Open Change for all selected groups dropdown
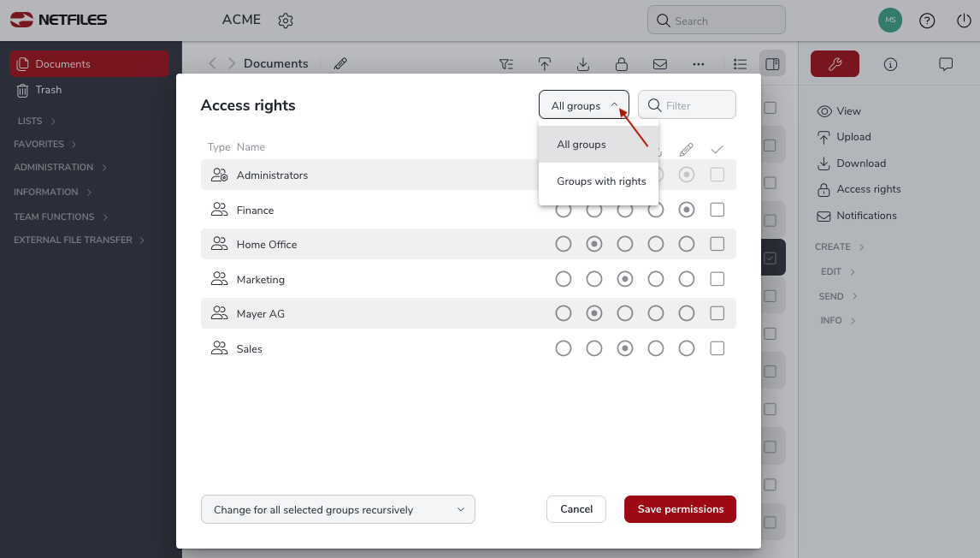Image resolution: width=980 pixels, height=558 pixels. tap(338, 509)
